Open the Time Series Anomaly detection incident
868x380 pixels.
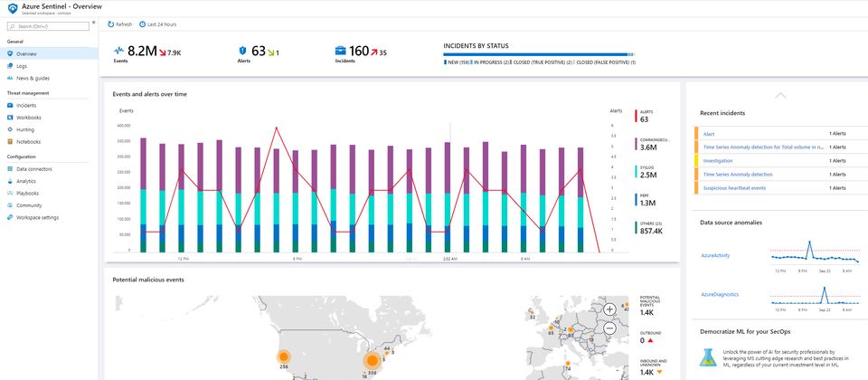point(738,175)
